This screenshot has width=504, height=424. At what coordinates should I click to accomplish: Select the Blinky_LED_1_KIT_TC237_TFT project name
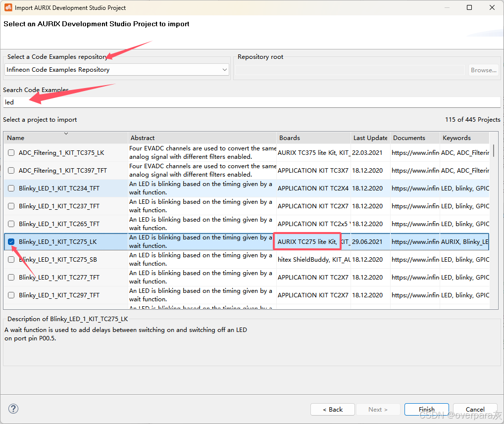click(59, 206)
